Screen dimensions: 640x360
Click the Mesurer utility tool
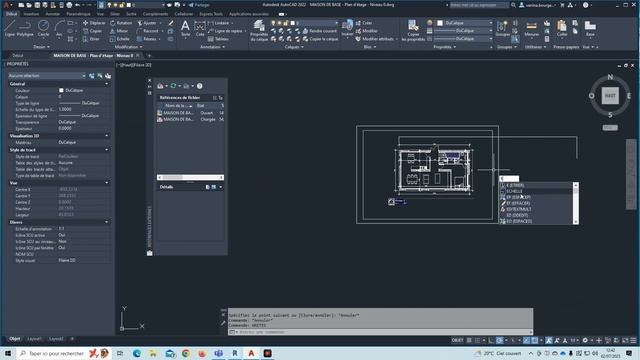(x=531, y=29)
